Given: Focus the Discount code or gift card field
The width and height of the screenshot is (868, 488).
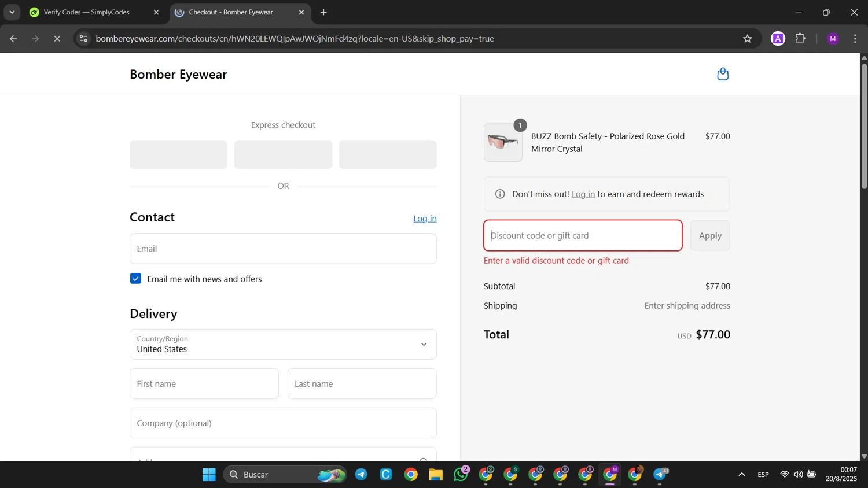Looking at the screenshot, I should (x=583, y=235).
